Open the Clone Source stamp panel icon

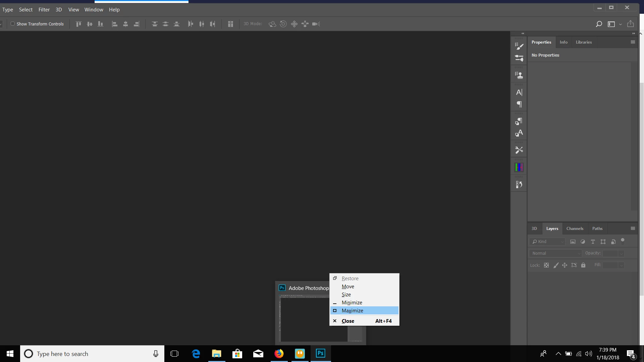[519, 75]
